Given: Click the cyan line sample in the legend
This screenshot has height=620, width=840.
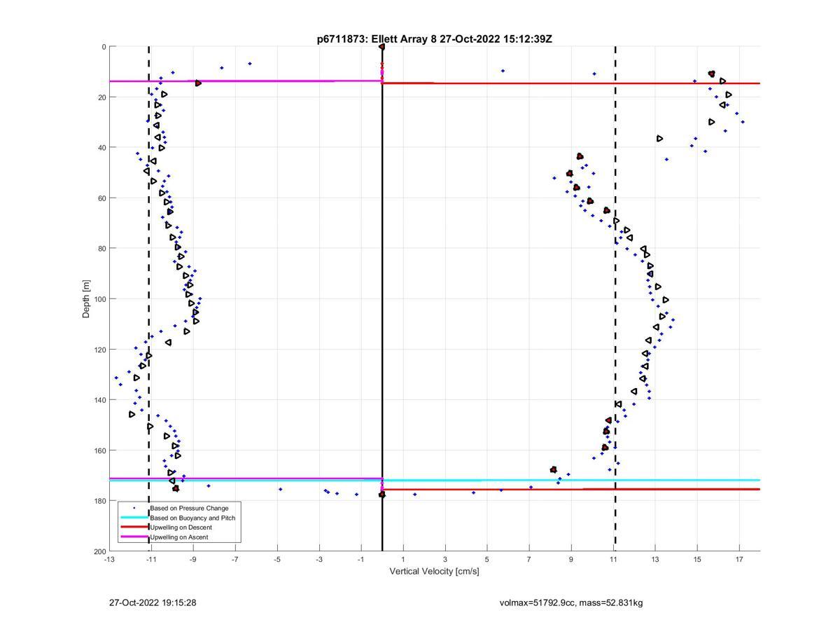Looking at the screenshot, I should coord(134,518).
